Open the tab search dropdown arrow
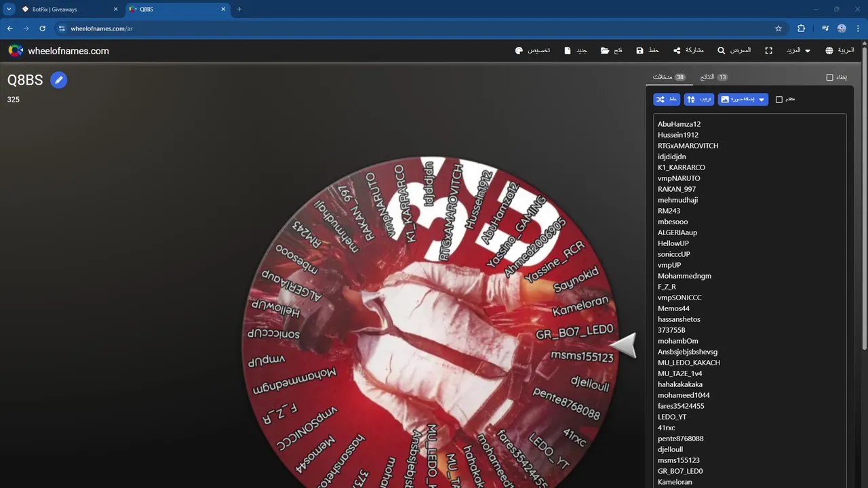The height and width of the screenshot is (488, 868). (9, 9)
